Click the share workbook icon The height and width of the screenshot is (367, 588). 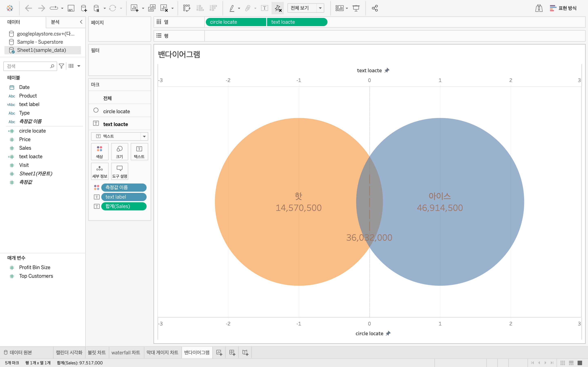click(375, 8)
